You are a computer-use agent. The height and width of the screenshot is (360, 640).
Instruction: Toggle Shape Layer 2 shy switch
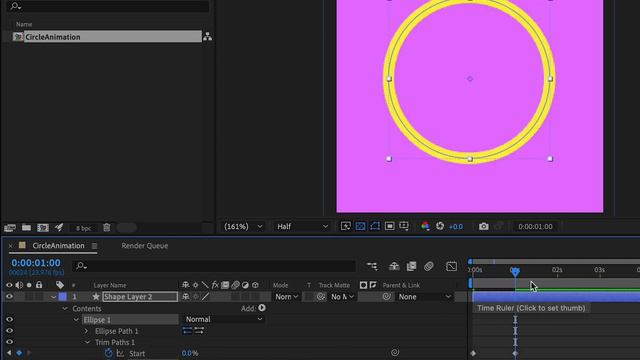[186, 297]
